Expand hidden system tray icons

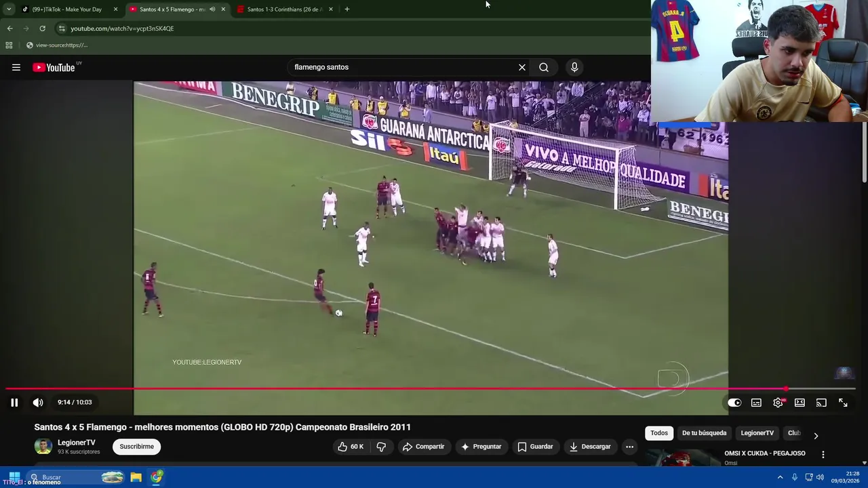pyautogui.click(x=780, y=477)
